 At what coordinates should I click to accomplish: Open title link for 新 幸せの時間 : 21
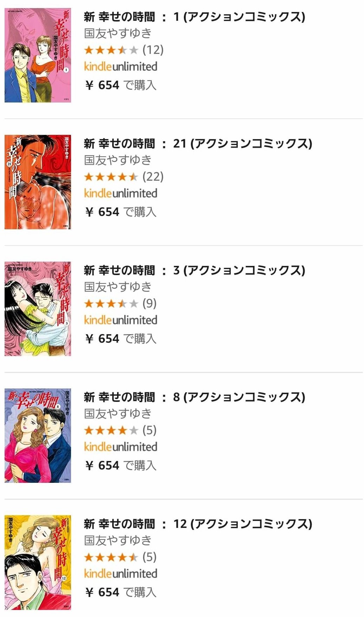(198, 143)
